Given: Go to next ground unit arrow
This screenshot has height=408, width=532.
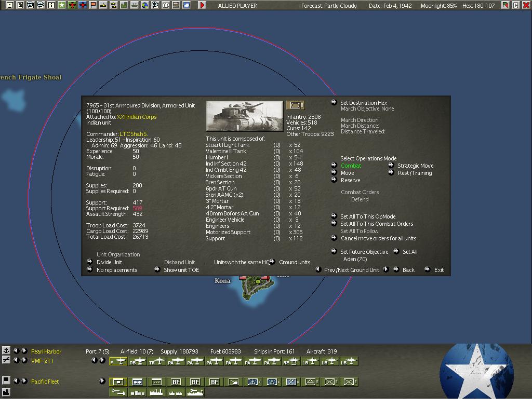Looking at the screenshot, I should tap(386, 269).
